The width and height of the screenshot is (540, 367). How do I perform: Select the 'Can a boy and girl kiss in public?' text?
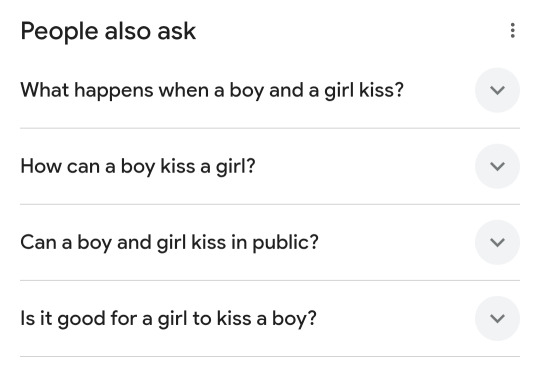pyautogui.click(x=169, y=243)
